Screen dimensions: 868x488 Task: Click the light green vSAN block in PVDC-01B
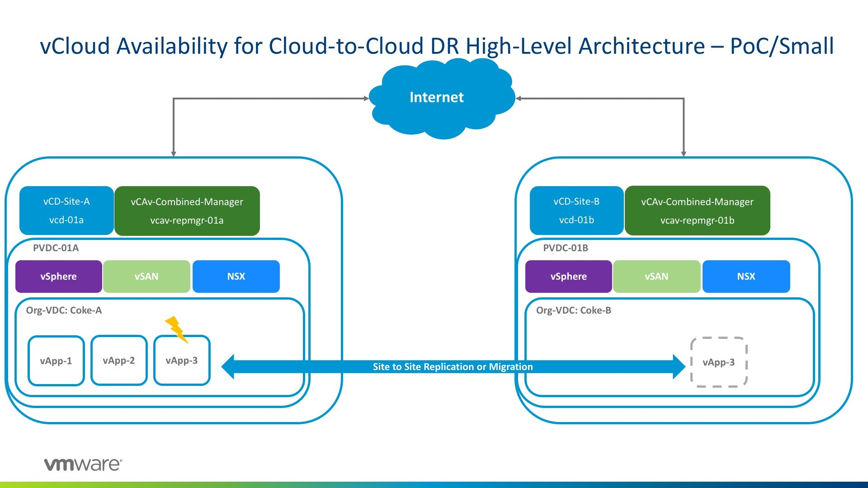click(656, 277)
